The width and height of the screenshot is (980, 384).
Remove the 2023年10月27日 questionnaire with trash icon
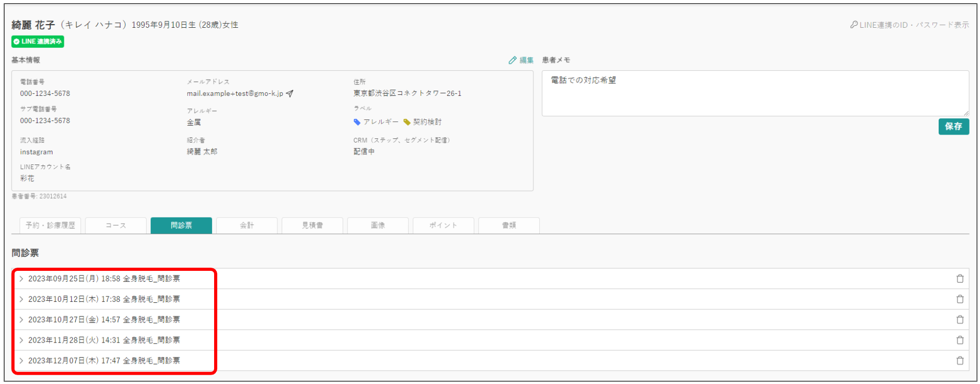tap(960, 320)
